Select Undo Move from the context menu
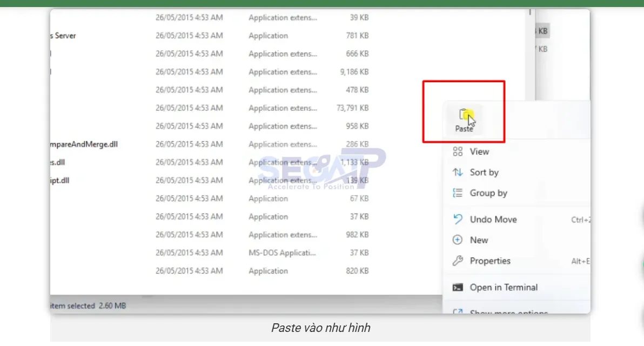Screen dimensions: 644x346 [492, 219]
